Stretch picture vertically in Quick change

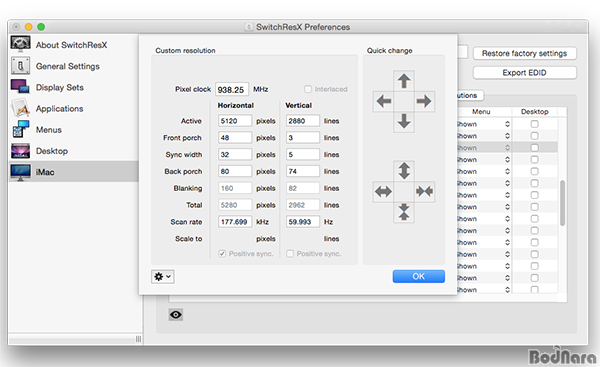[x=404, y=171]
